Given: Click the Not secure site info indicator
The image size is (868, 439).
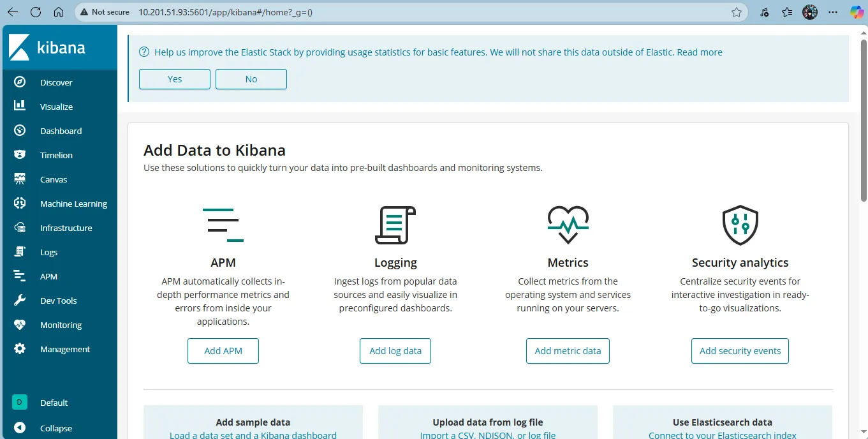Looking at the screenshot, I should (x=105, y=11).
